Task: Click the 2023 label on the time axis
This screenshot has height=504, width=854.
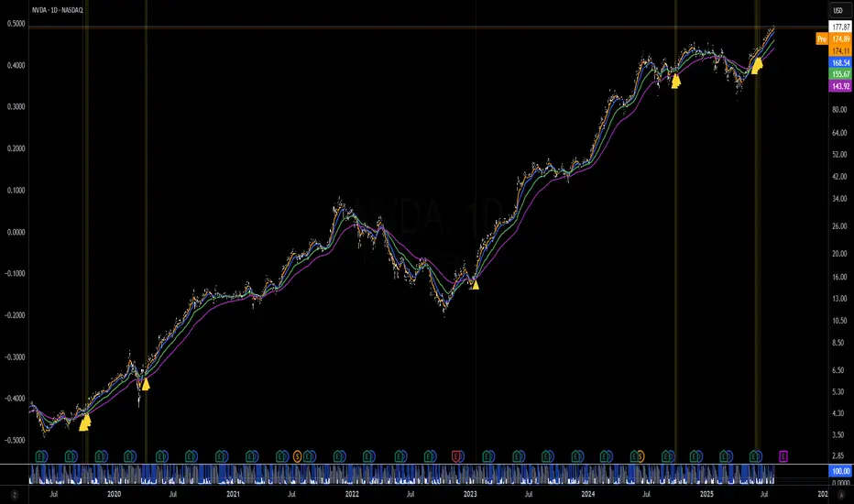Action: (469, 494)
